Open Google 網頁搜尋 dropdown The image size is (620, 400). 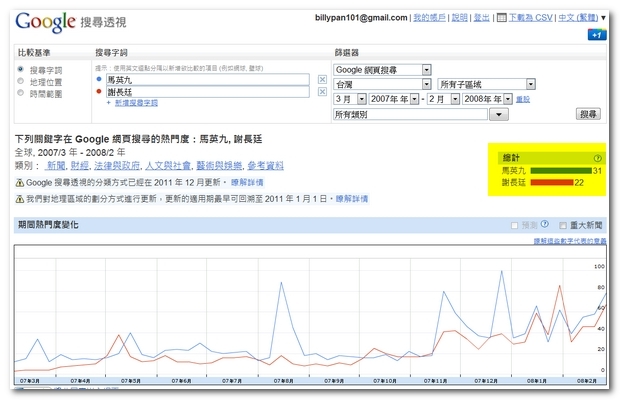382,70
